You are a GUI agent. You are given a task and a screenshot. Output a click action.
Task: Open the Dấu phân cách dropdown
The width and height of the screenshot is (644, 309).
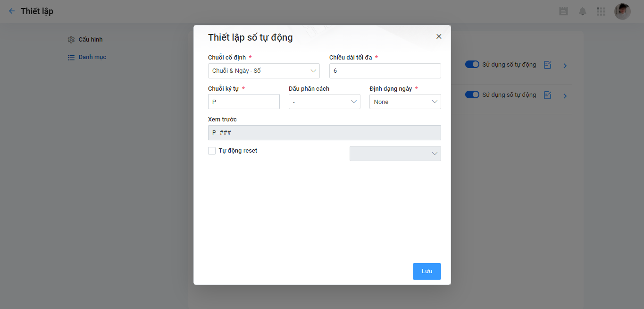coord(325,102)
